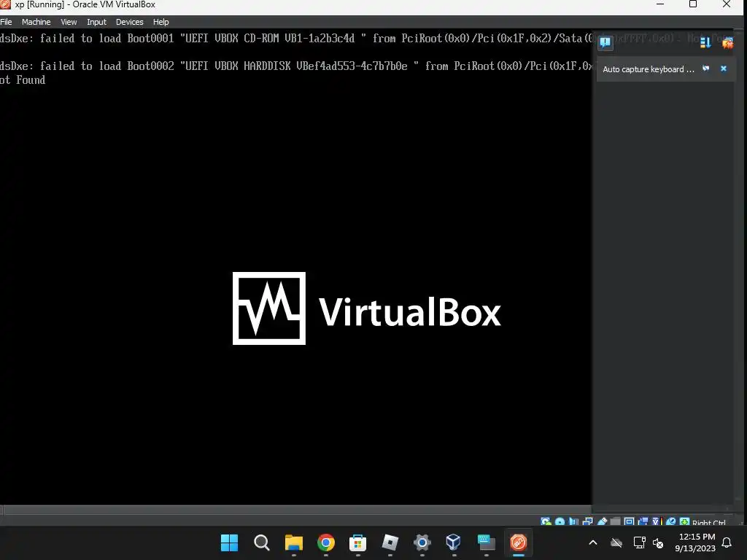Click the xp VirtualBox VM taskbar button
This screenshot has height=560, width=747.
519,542
